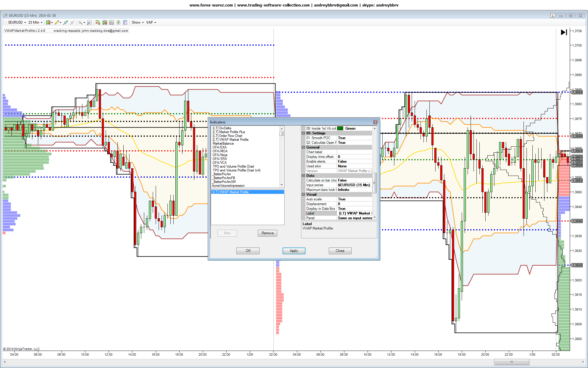Select the pencil drawing tools icon
The image size is (588, 368).
pyautogui.click(x=57, y=22)
